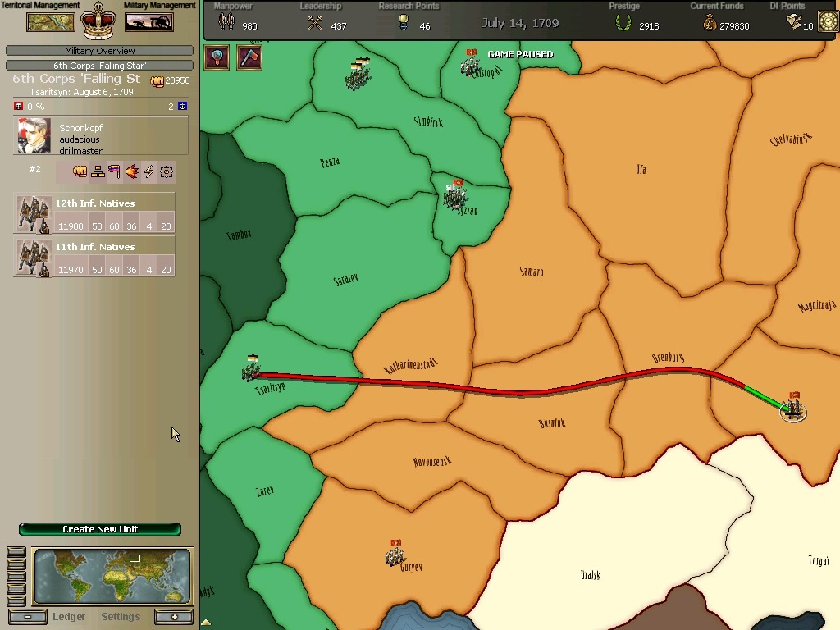Click the fifth map mode button beside minimap

(x=16, y=601)
